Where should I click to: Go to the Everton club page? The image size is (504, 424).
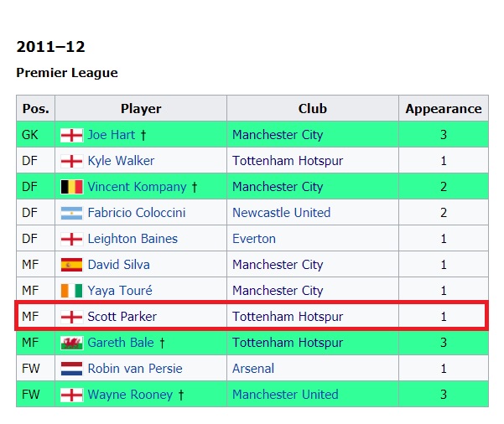(x=254, y=239)
